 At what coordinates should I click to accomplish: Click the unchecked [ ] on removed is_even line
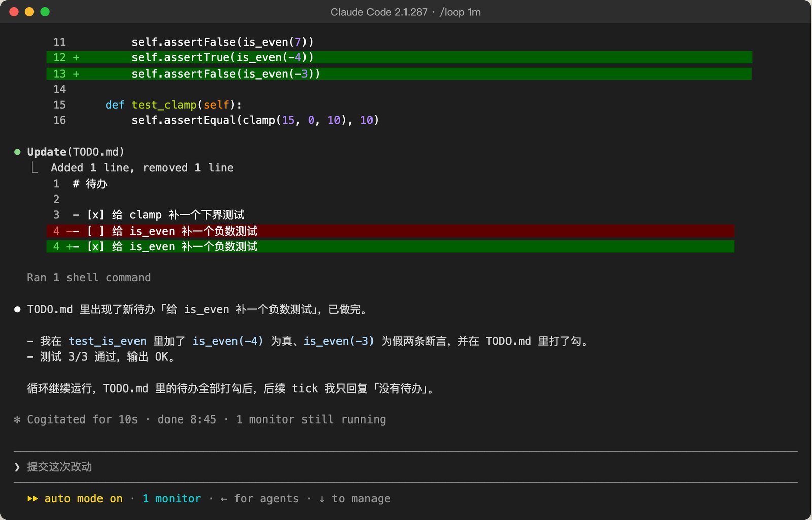point(95,231)
